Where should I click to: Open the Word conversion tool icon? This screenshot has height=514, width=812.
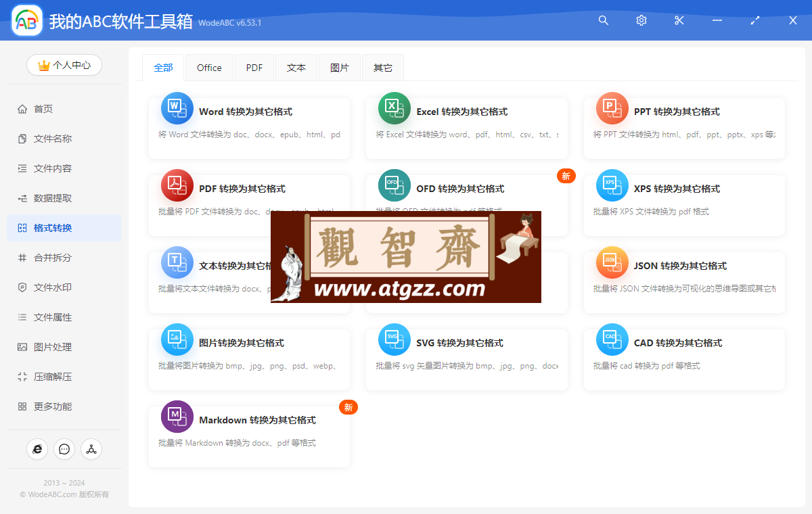177,108
